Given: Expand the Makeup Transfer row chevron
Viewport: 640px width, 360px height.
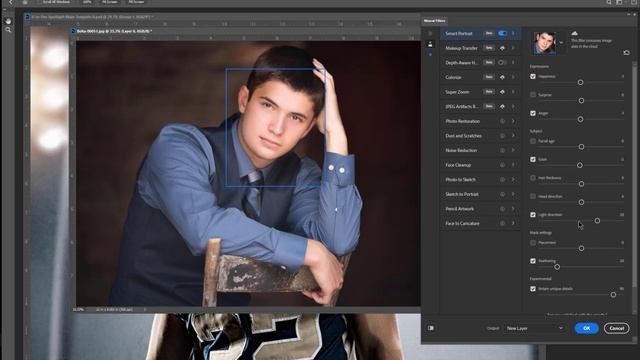Looking at the screenshot, I should point(513,48).
